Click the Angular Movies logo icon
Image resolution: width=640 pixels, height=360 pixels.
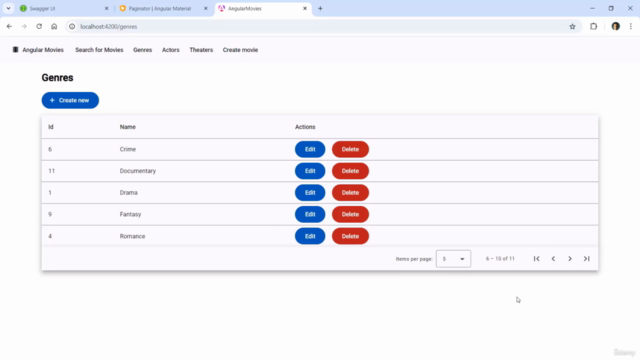[16, 50]
